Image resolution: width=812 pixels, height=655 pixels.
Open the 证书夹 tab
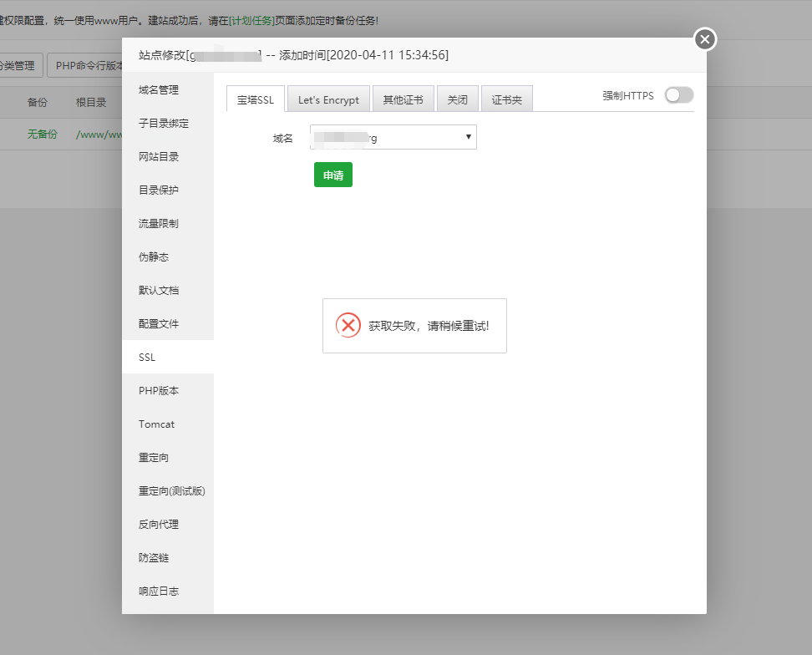[x=506, y=99]
